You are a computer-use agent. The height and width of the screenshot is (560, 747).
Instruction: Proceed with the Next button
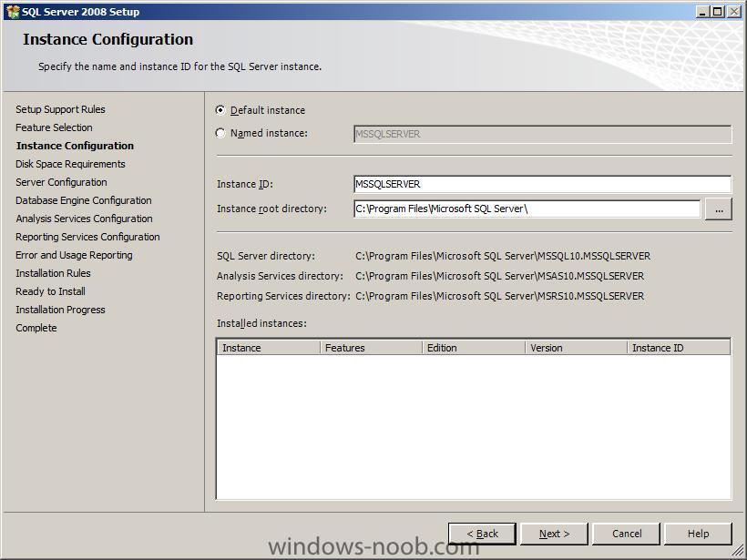[554, 534]
